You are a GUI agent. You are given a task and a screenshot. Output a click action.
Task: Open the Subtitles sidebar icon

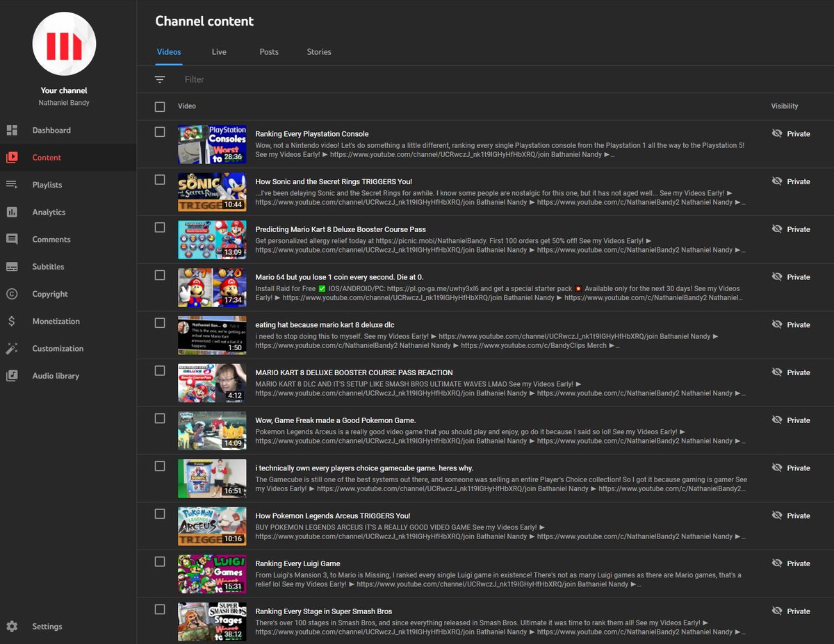click(x=12, y=267)
